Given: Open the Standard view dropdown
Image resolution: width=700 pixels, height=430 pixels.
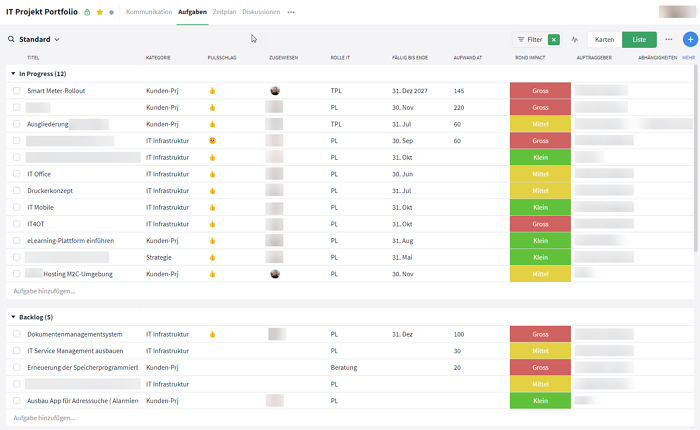Looking at the screenshot, I should [39, 39].
